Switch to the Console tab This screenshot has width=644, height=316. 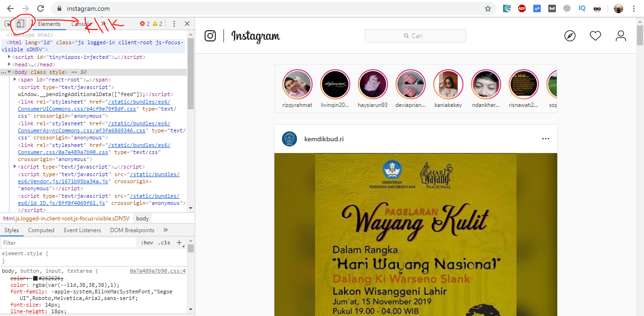pyautogui.click(x=82, y=24)
